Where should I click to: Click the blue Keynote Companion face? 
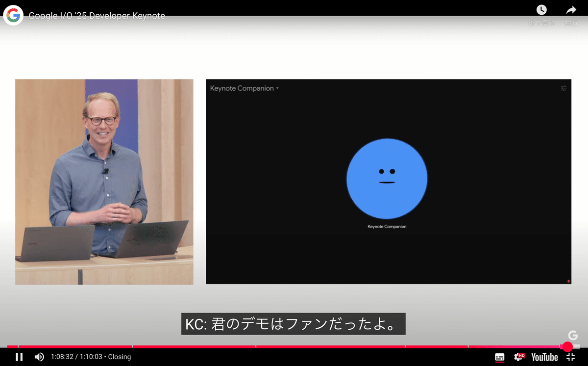387,179
